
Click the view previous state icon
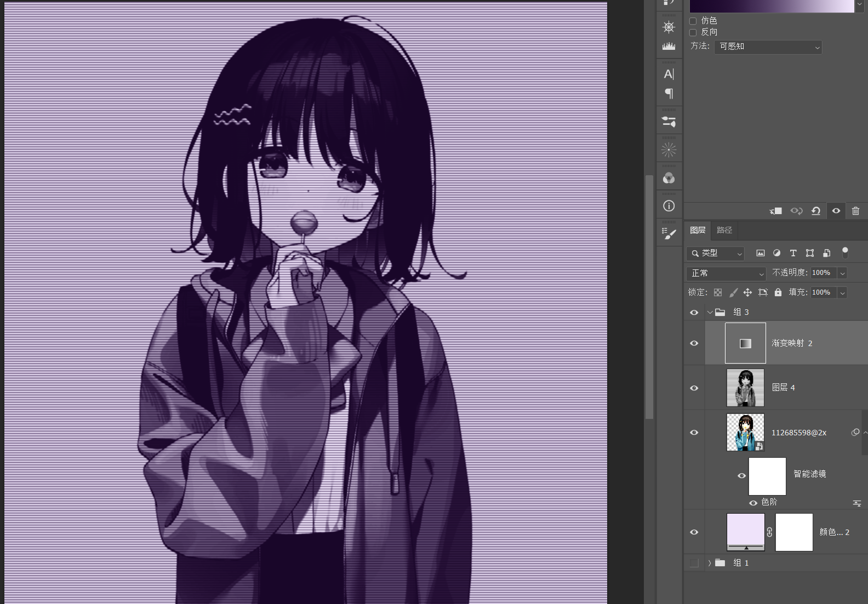point(796,211)
